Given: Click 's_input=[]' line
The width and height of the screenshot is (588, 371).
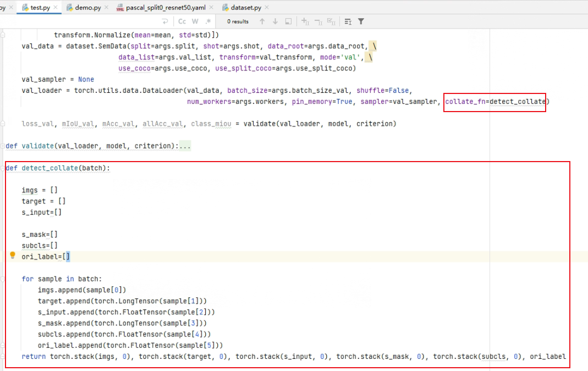Looking at the screenshot, I should [x=42, y=212].
